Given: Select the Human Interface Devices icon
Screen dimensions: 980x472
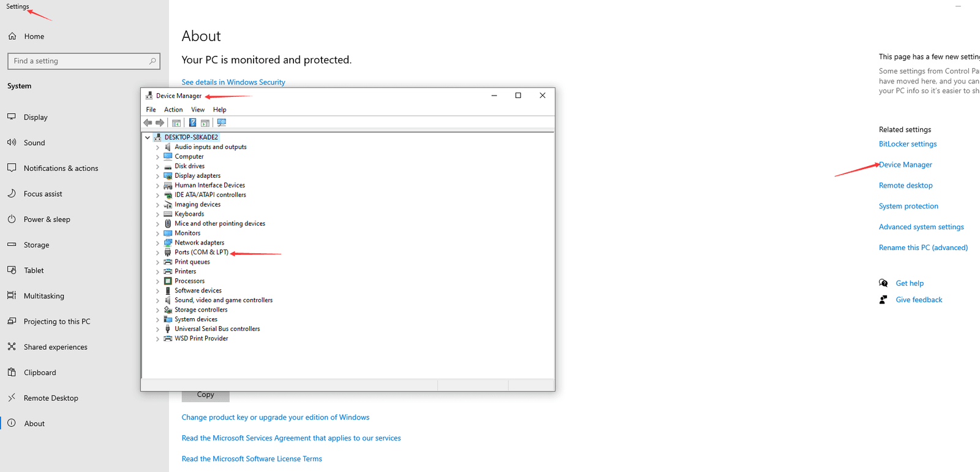Looking at the screenshot, I should 168,185.
